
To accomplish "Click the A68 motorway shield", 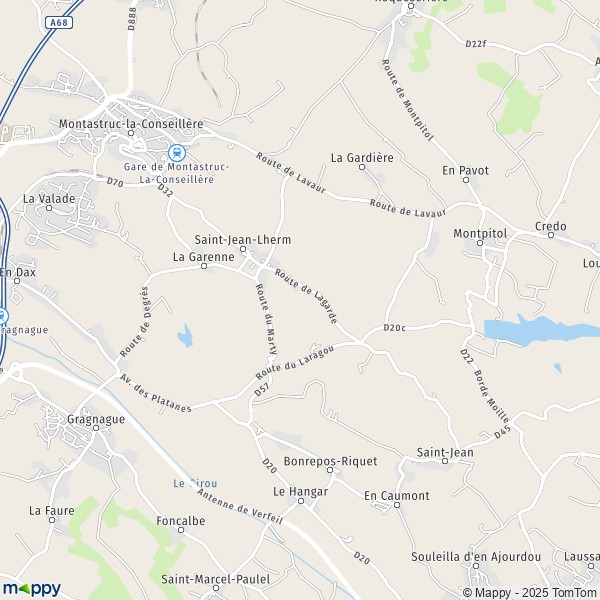I will pos(59,23).
